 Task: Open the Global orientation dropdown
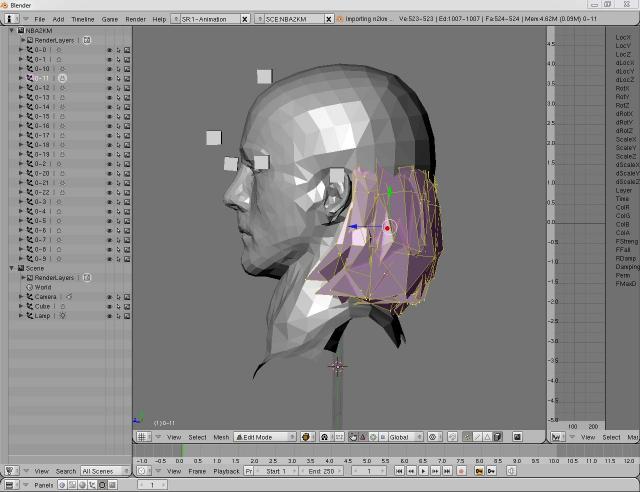pos(405,437)
